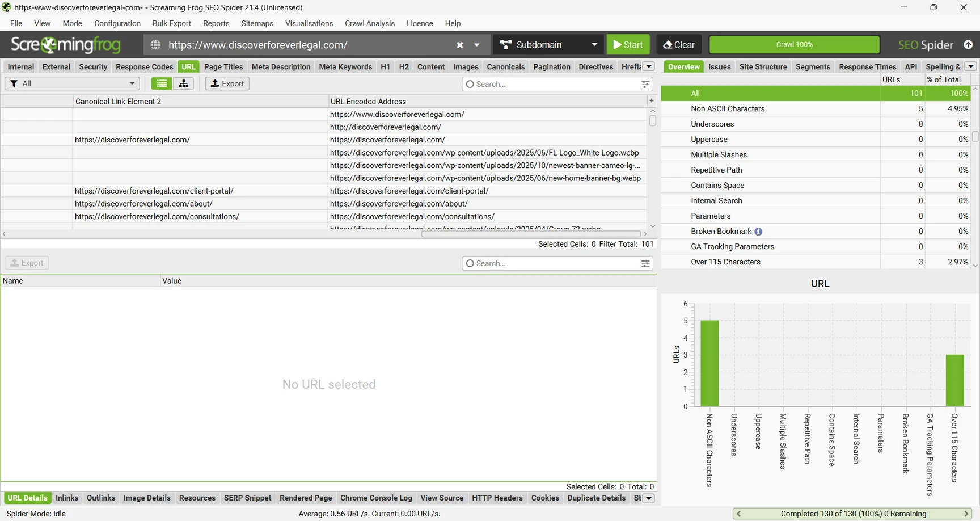Open the URL history dropdown arrow
980x521 pixels.
(x=477, y=45)
